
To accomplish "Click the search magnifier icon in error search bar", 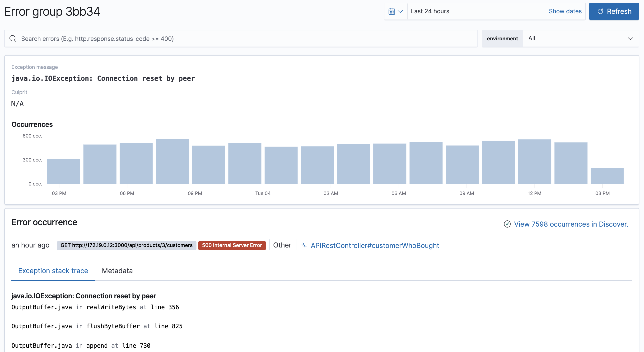I will [x=13, y=38].
